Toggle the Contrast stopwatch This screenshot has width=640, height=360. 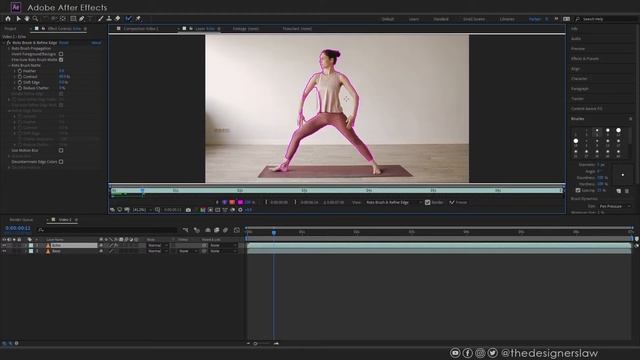point(20,77)
